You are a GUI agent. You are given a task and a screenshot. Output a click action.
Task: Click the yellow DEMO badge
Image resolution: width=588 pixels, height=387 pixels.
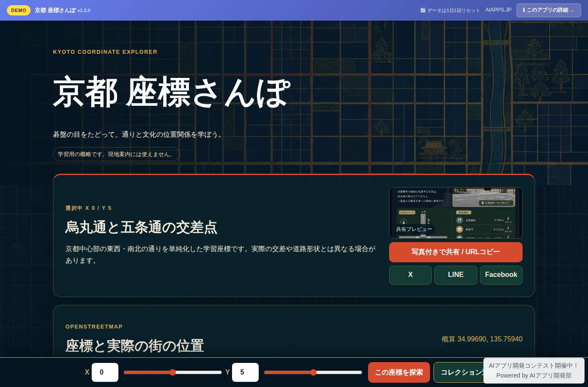pyautogui.click(x=19, y=10)
